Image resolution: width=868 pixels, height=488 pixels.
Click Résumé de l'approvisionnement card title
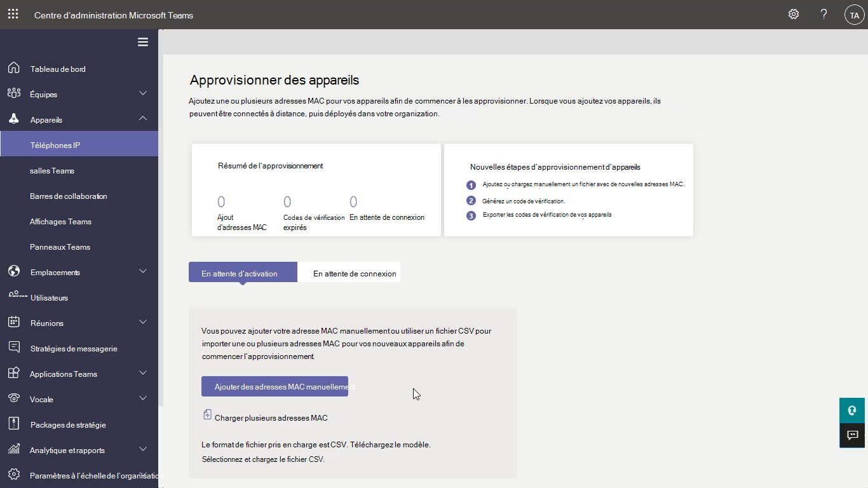[x=271, y=165]
